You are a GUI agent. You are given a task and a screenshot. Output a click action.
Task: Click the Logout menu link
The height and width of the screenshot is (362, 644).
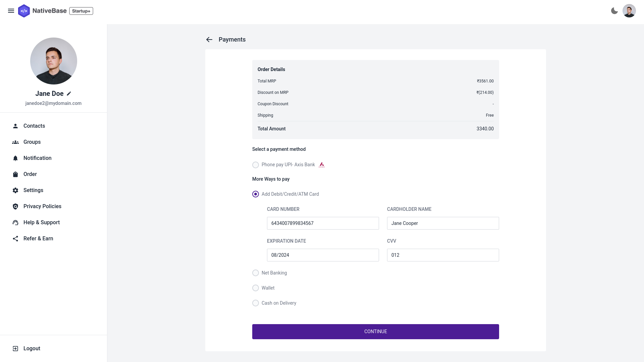(32, 348)
